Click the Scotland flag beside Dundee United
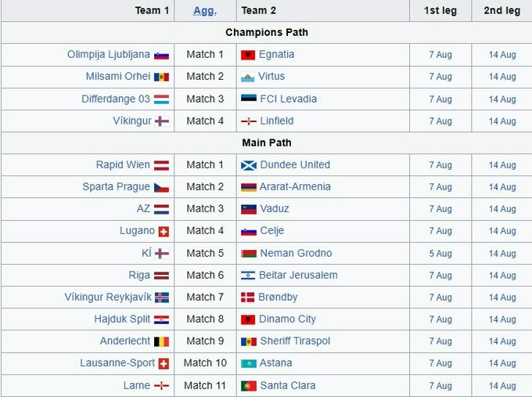Screen dimensions: 532x397 [247, 165]
